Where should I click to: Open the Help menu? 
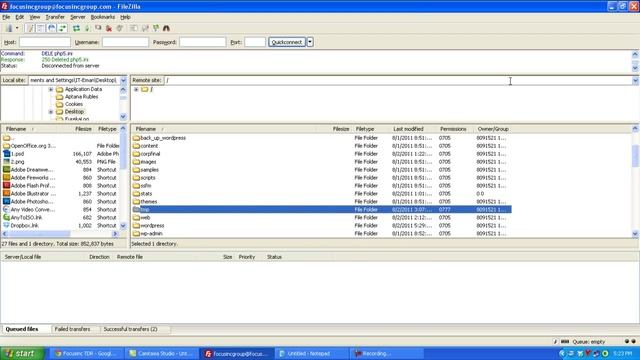[x=125, y=17]
